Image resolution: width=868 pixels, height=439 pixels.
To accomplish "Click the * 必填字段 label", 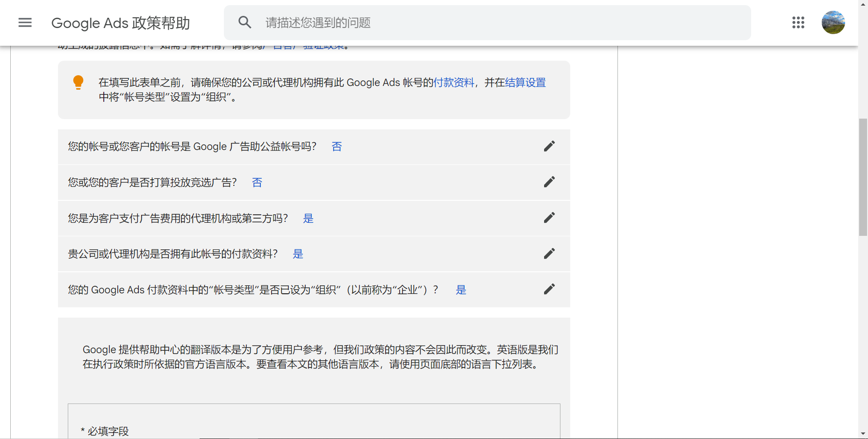I will coord(105,431).
